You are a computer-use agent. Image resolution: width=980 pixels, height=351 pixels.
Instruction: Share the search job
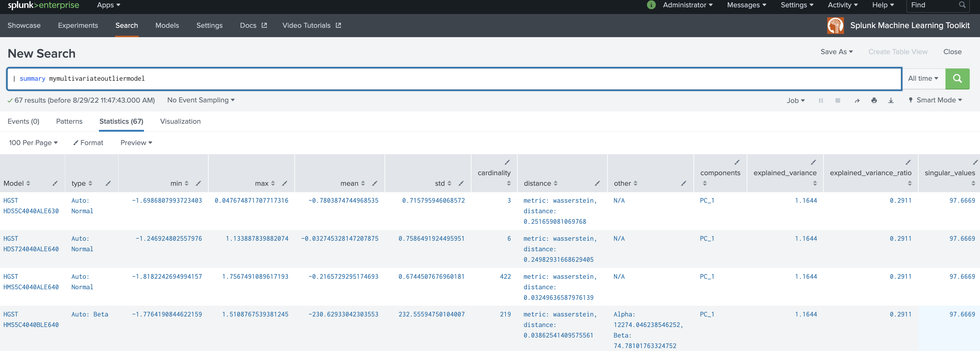[x=857, y=100]
